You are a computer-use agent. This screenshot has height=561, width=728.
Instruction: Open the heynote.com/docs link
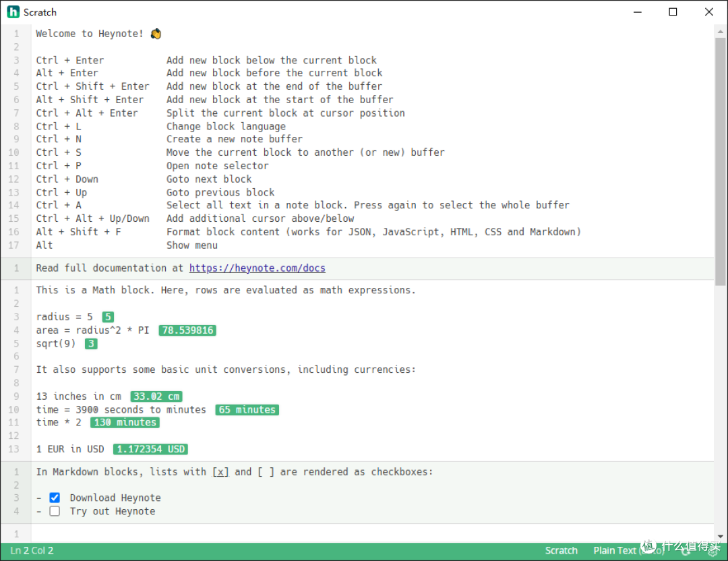[x=257, y=268]
